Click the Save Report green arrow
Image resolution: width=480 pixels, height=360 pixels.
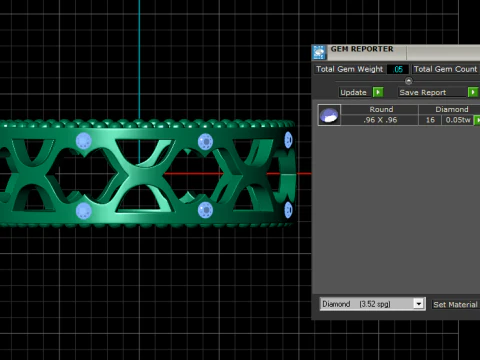coord(473,92)
